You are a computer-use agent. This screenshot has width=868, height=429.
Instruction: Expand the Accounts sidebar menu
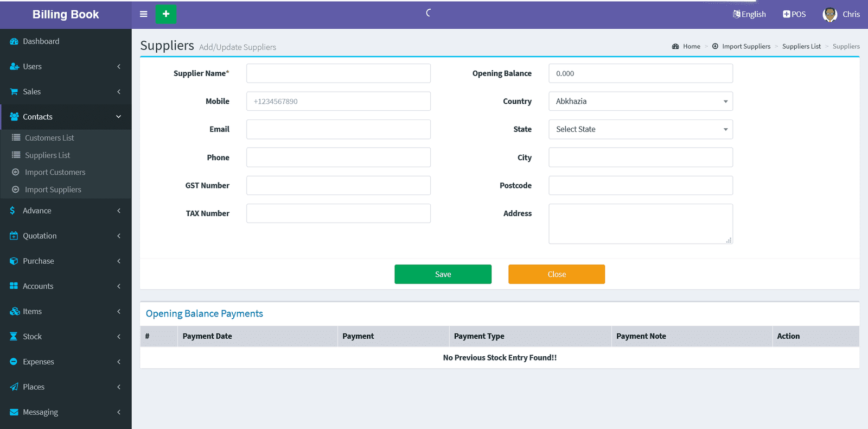[x=65, y=286]
